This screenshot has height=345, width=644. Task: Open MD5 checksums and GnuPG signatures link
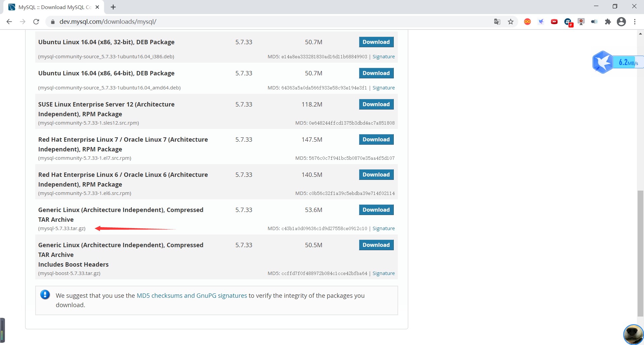coord(192,295)
